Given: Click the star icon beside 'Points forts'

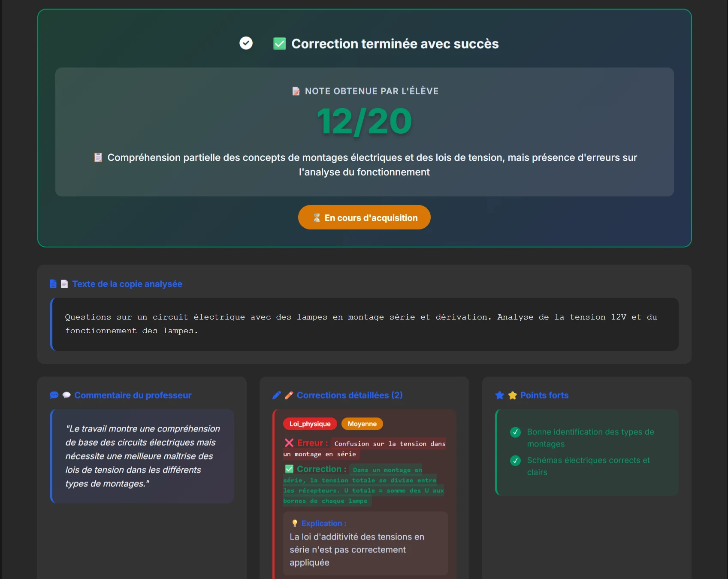Looking at the screenshot, I should coord(499,395).
